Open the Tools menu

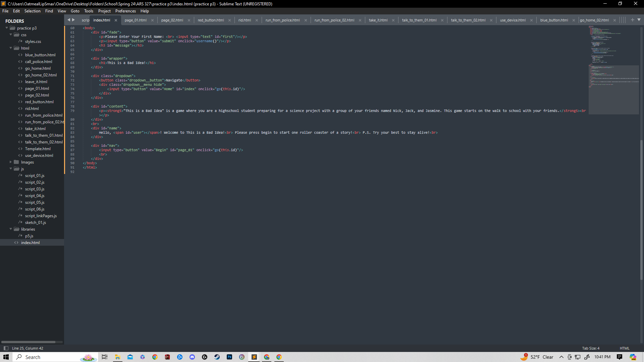[88, 11]
